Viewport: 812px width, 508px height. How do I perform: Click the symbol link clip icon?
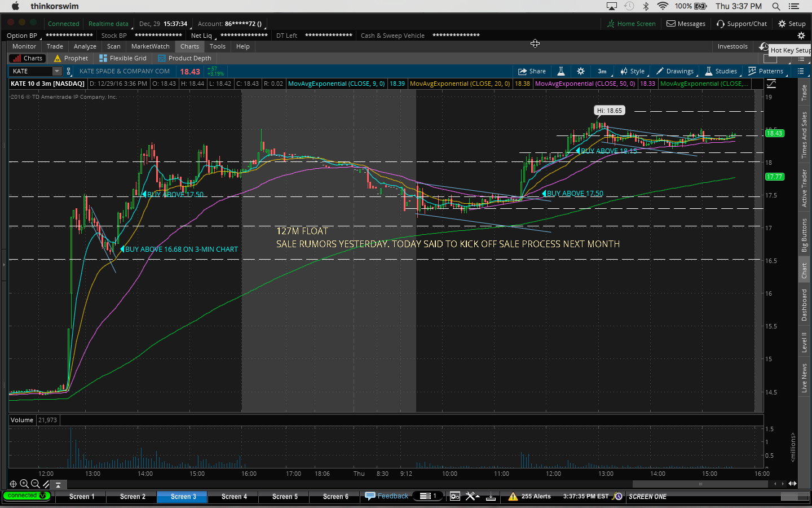click(x=69, y=71)
